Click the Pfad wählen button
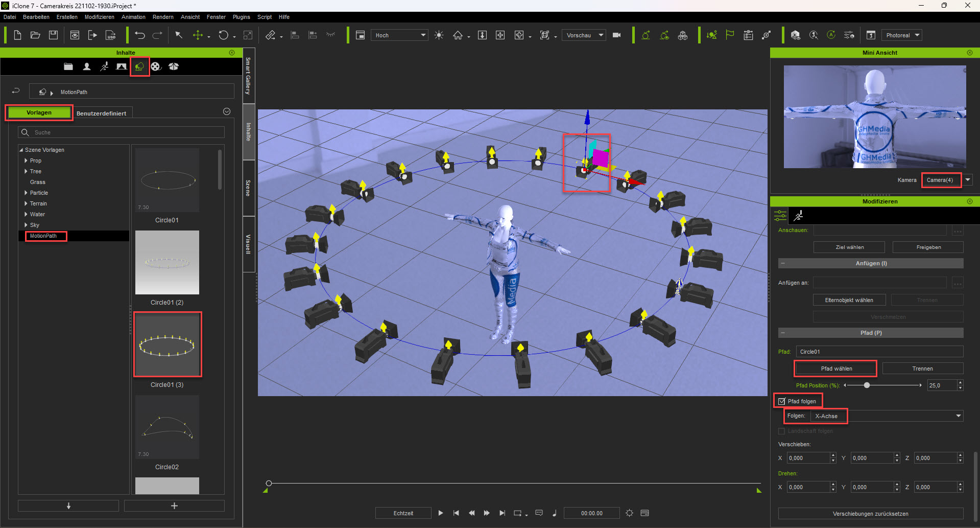The height and width of the screenshot is (528, 980). coord(836,369)
